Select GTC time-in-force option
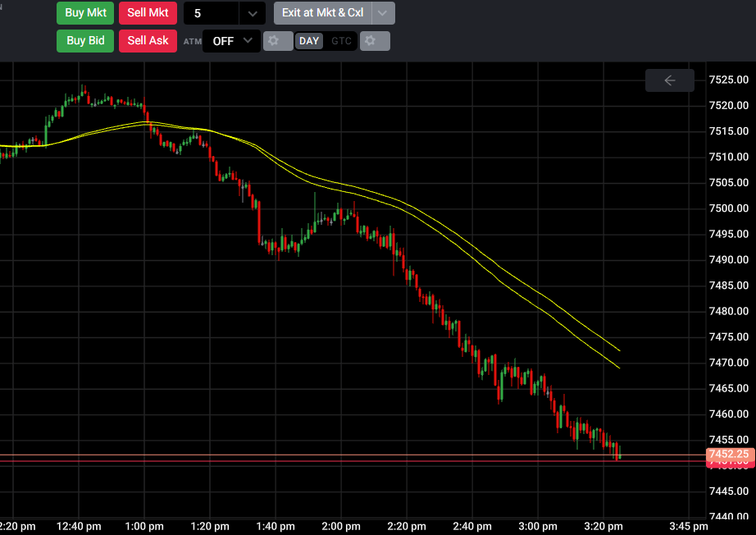Viewport: 756px width, 535px height. pos(341,41)
